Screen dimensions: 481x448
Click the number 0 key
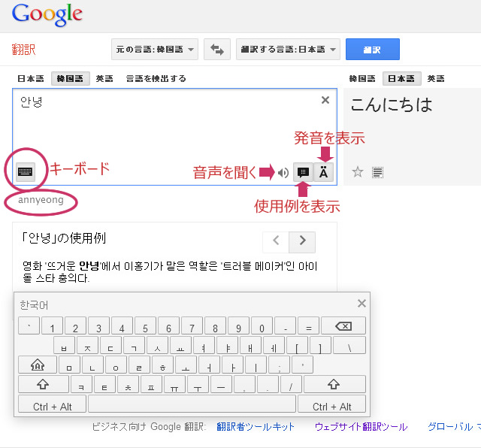262,325
